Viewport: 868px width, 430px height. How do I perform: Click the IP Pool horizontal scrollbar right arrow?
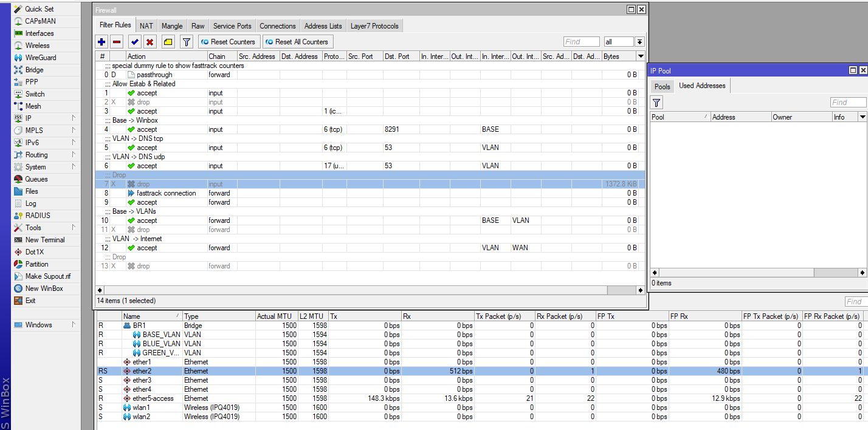click(x=863, y=273)
